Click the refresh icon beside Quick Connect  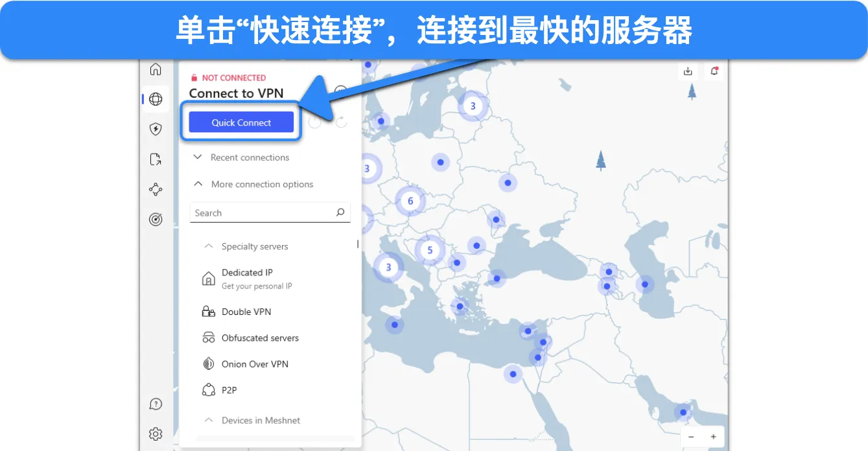point(341,121)
